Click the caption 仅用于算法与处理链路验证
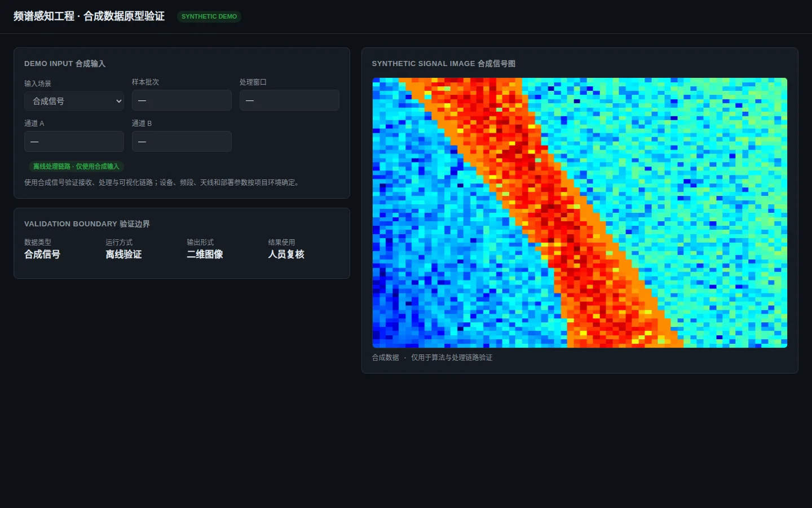Image resolution: width=812 pixels, height=508 pixels. (x=452, y=358)
